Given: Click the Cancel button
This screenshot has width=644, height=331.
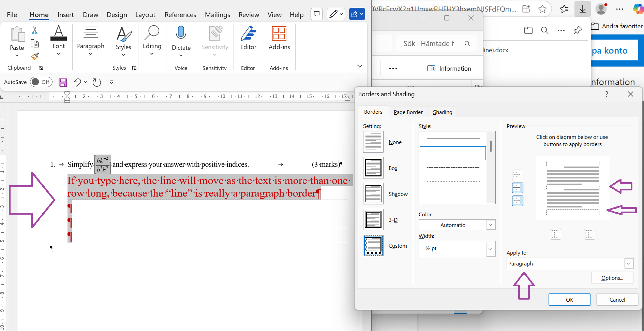Looking at the screenshot, I should tap(617, 300).
